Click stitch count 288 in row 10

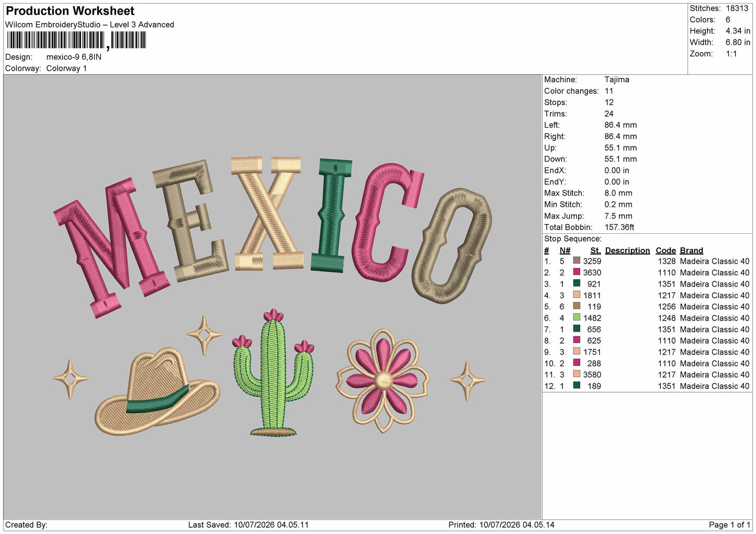click(x=594, y=363)
